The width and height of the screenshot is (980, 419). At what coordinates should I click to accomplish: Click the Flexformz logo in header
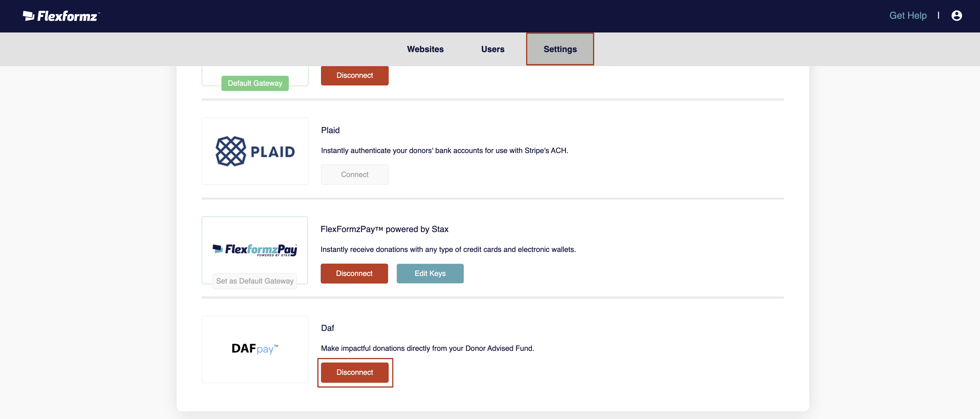[61, 16]
